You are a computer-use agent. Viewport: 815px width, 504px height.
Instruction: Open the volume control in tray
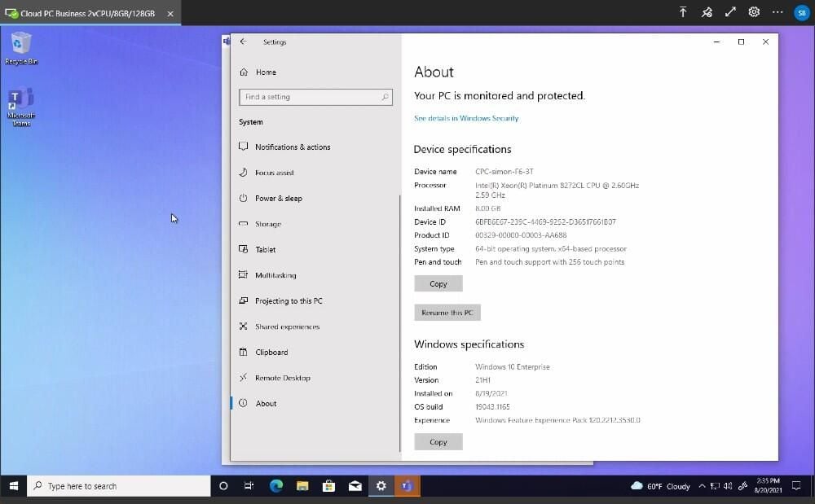tap(728, 486)
